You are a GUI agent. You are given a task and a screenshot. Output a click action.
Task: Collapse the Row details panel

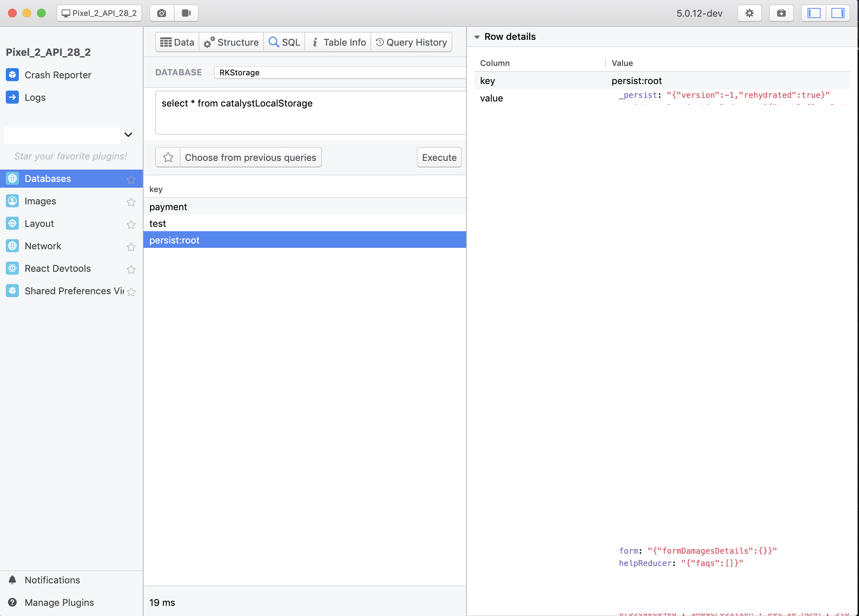point(477,37)
